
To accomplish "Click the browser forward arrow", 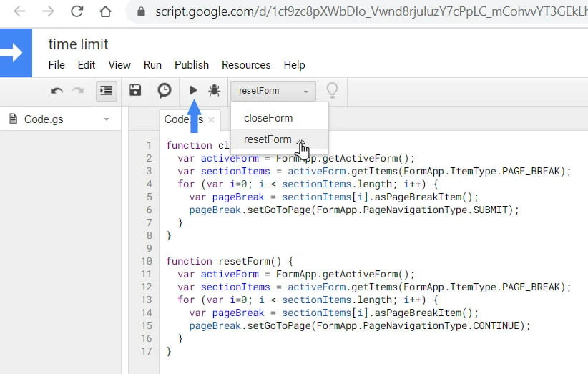I will pyautogui.click(x=48, y=11).
